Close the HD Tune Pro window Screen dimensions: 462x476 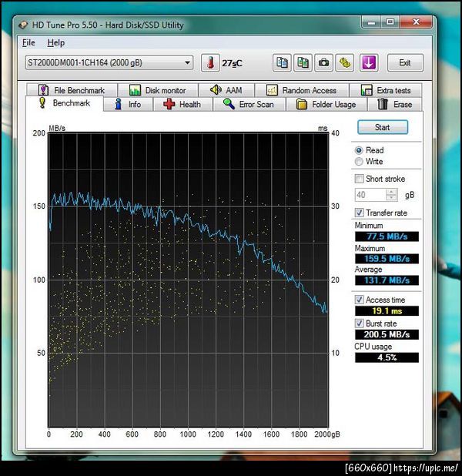click(416, 22)
